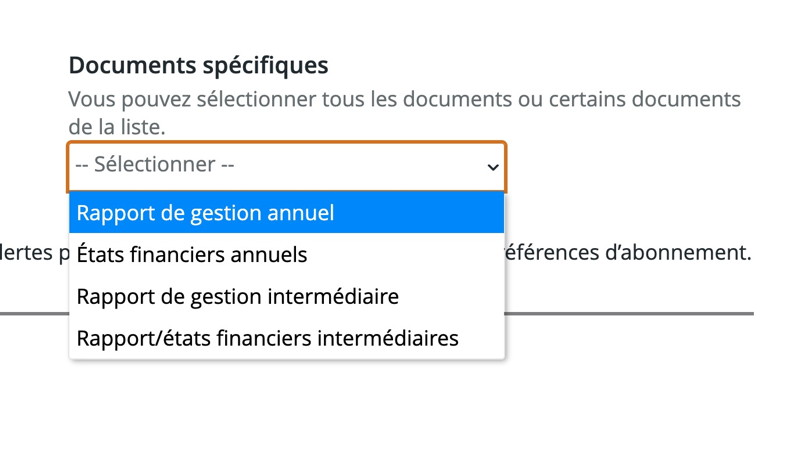Click the "Documents spécifiques" heading
The height and width of the screenshot is (473, 800).
tap(198, 66)
